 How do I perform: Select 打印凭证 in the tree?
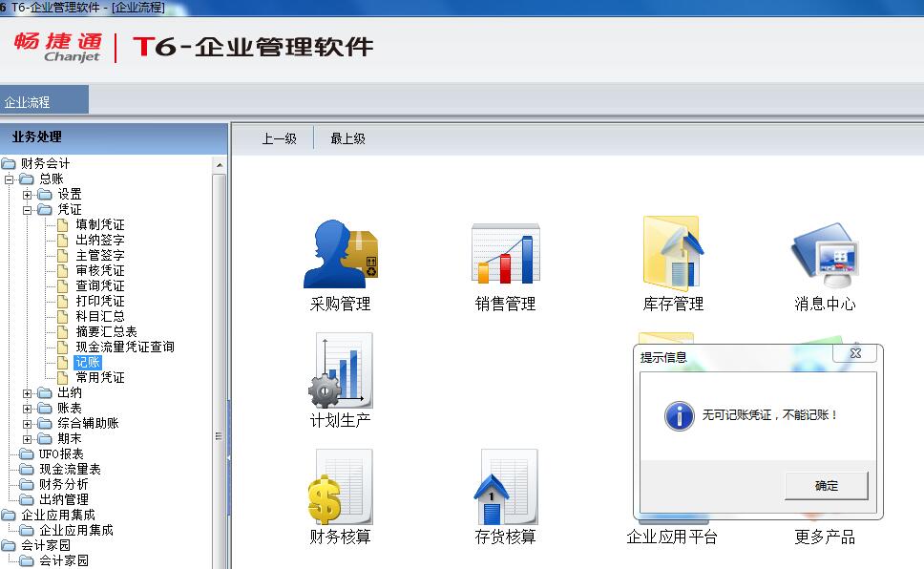click(100, 302)
